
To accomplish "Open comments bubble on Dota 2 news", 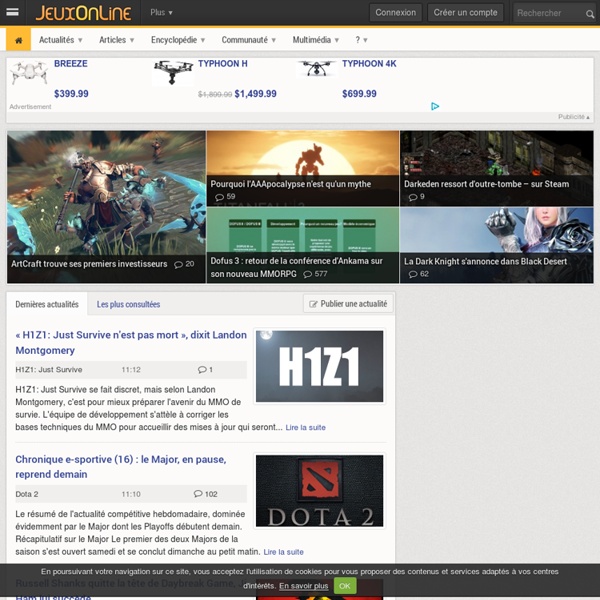I will pyautogui.click(x=205, y=494).
